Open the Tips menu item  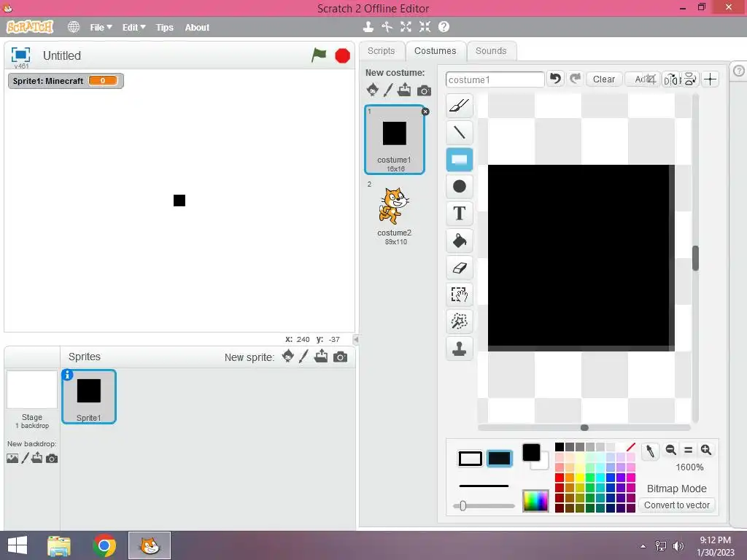click(x=164, y=28)
